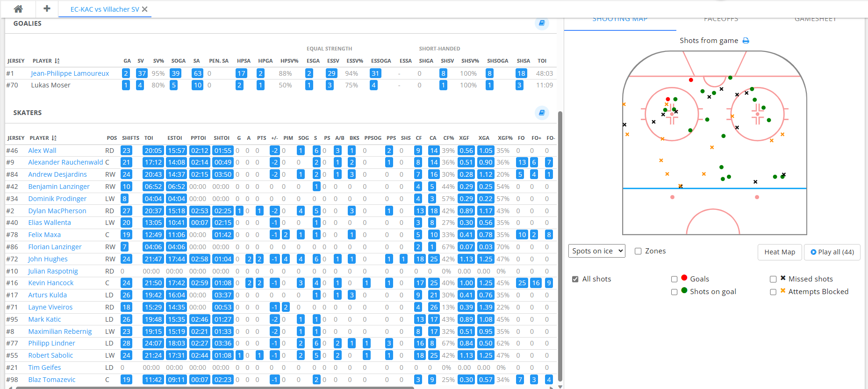Viewport: 868px width, 389px height.
Task: Open the Gamesheet tab
Action: point(815,20)
